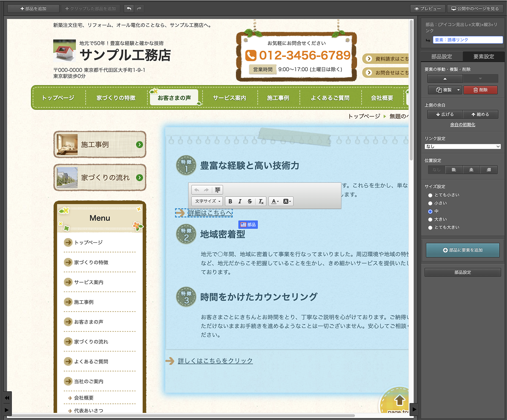507x420 pixels.
Task: Select the 大きい size radio button
Action: [430, 219]
